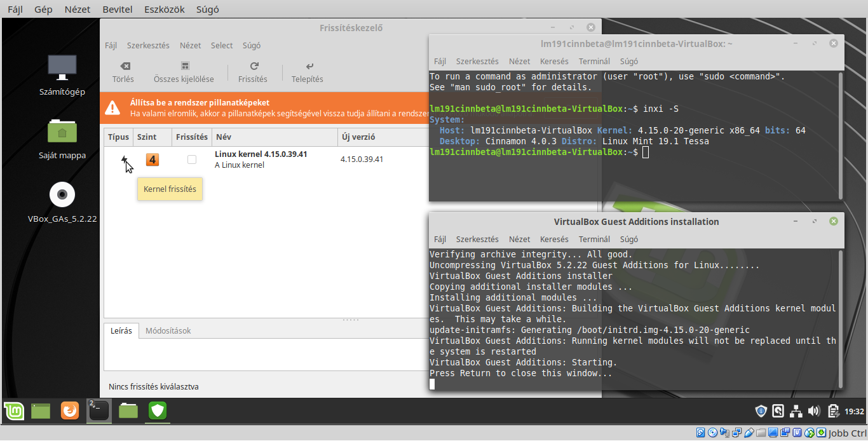Viewport: 868px width, 441px height.
Task: Click the update shield tray icon
Action: pos(761,412)
